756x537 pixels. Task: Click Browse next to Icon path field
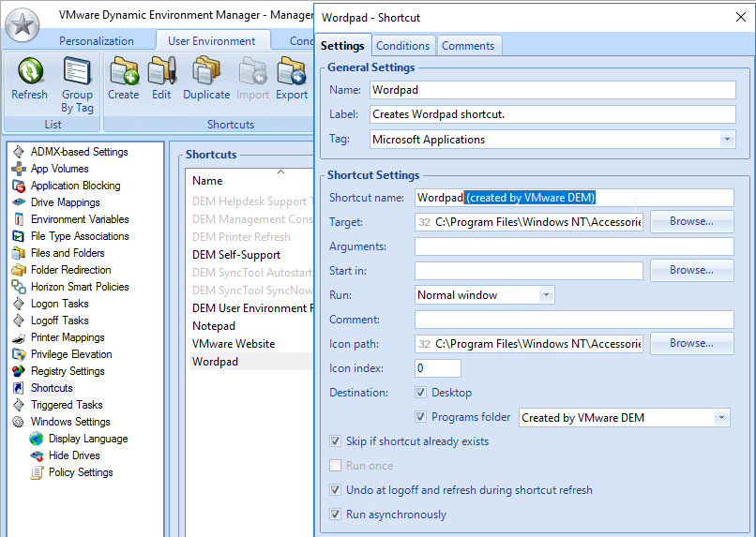coord(691,343)
